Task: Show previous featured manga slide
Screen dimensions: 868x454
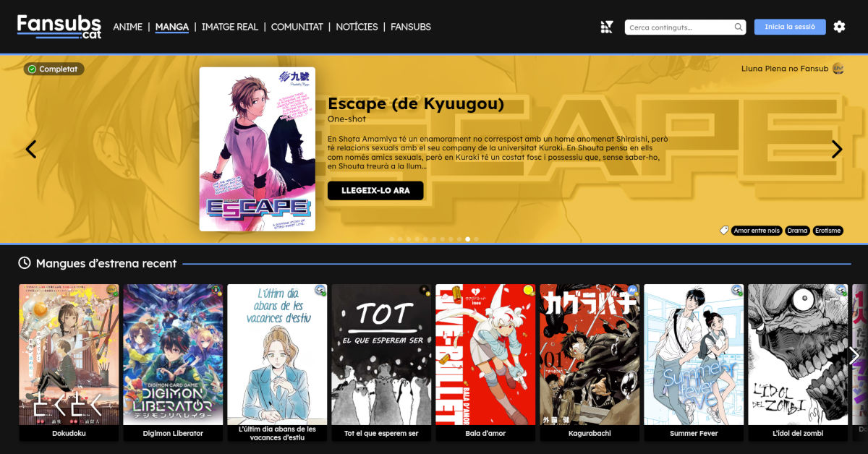Action: (x=31, y=150)
